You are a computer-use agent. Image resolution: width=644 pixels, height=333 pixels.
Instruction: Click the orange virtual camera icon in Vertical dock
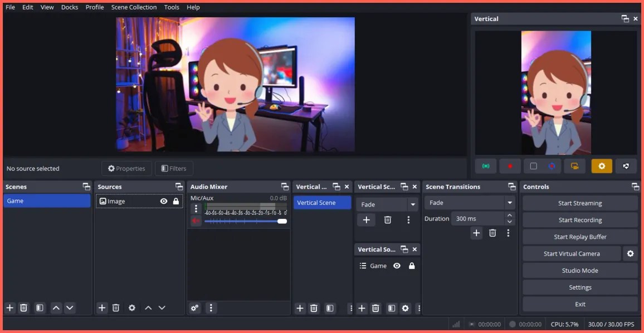(x=574, y=166)
